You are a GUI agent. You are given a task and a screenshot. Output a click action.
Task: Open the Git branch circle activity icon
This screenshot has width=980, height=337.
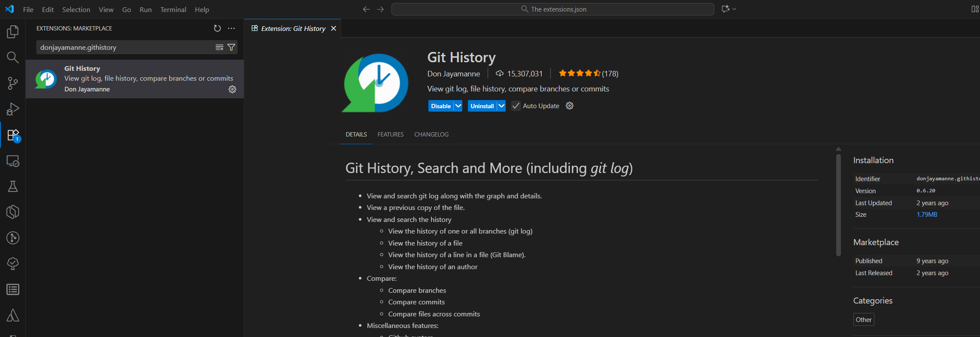click(x=13, y=238)
